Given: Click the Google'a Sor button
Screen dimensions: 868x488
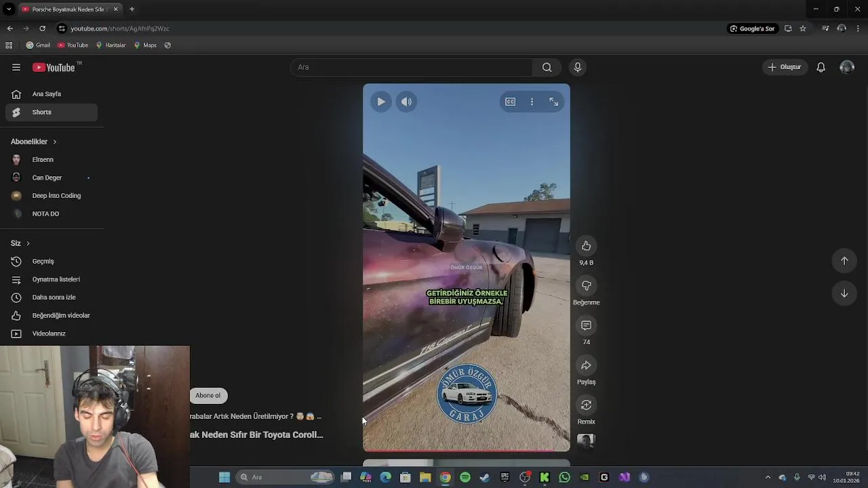Looking at the screenshot, I should (752, 28).
